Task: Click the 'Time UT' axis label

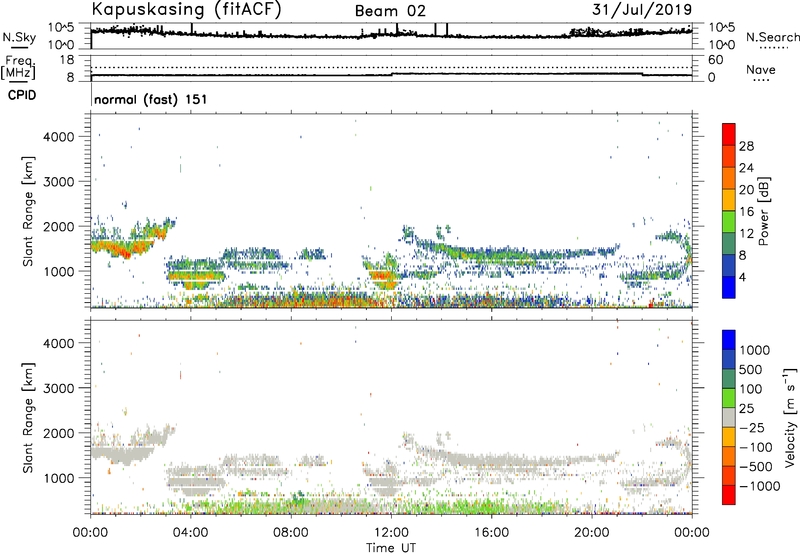Action: click(391, 548)
